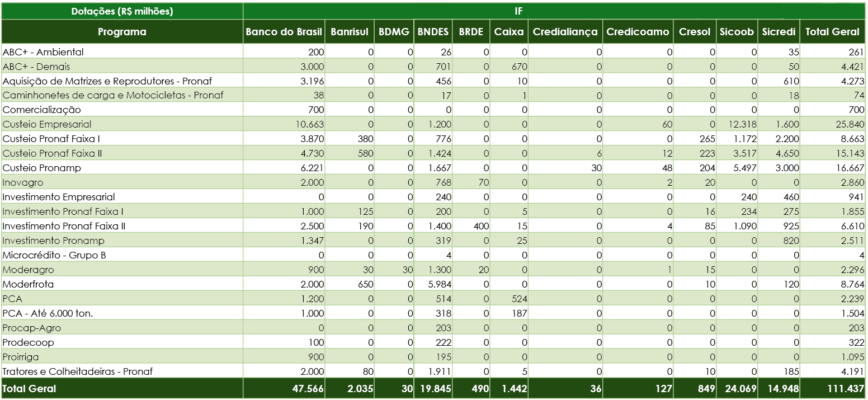Select the 'Custeio Pronaf Faixa I' row label
Viewport: 868px width, 400px height.
pyautogui.click(x=51, y=139)
